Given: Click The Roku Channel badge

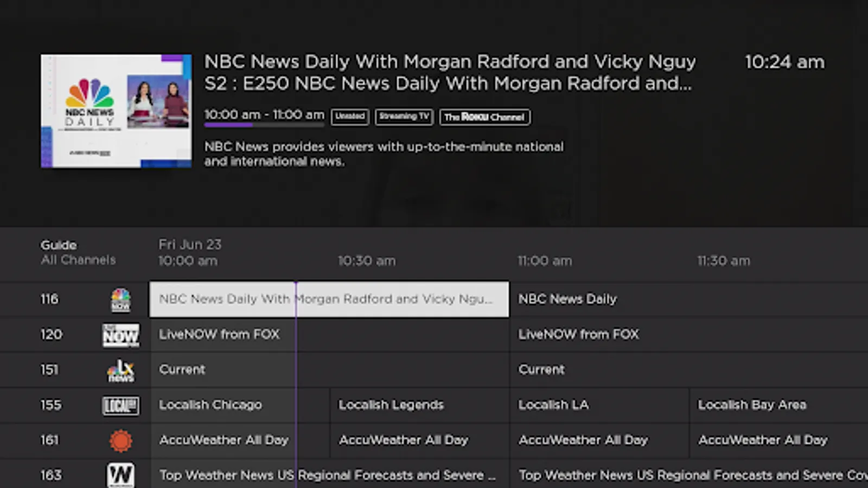Looking at the screenshot, I should (x=485, y=117).
